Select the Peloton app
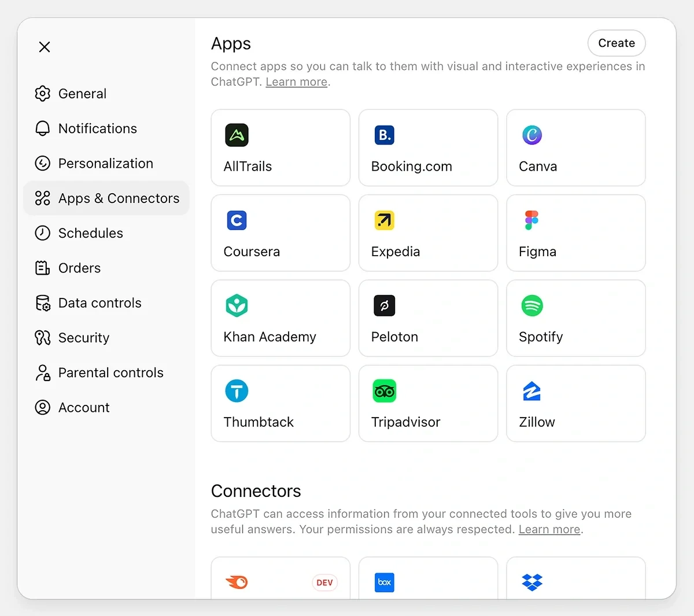This screenshot has width=694, height=616. click(x=427, y=318)
